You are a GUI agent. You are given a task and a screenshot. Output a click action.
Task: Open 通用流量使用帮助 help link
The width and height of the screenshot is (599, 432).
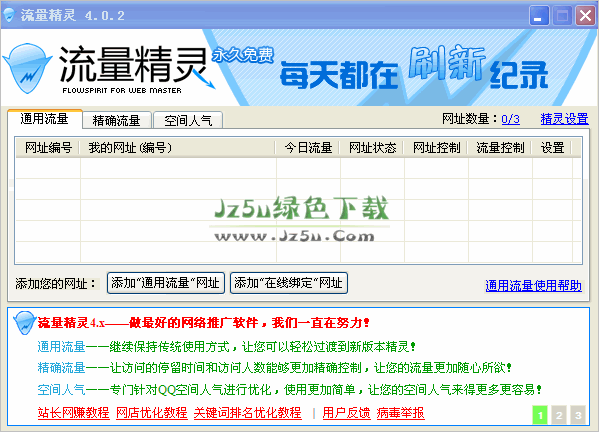[534, 286]
